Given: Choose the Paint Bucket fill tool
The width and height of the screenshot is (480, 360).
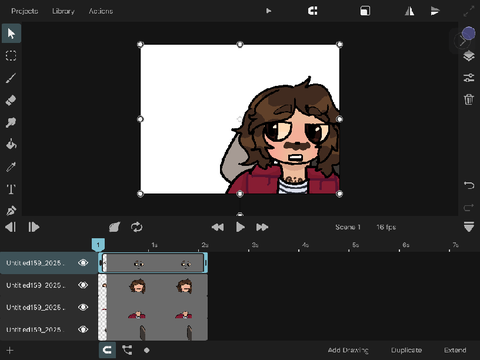Looking at the screenshot, I should coord(11,144).
